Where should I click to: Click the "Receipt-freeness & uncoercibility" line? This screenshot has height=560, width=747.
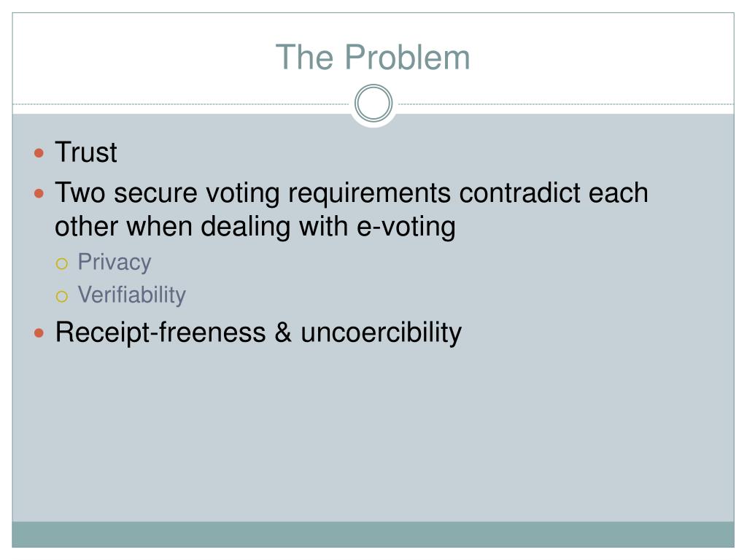click(x=258, y=332)
